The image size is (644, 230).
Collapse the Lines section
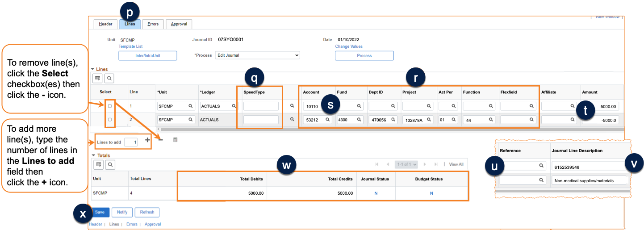93,69
